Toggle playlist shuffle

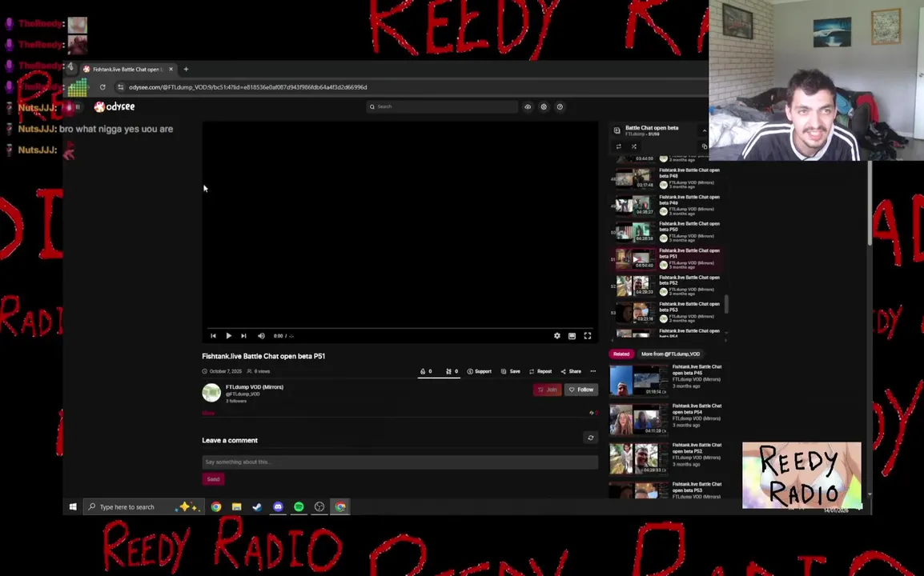(634, 146)
